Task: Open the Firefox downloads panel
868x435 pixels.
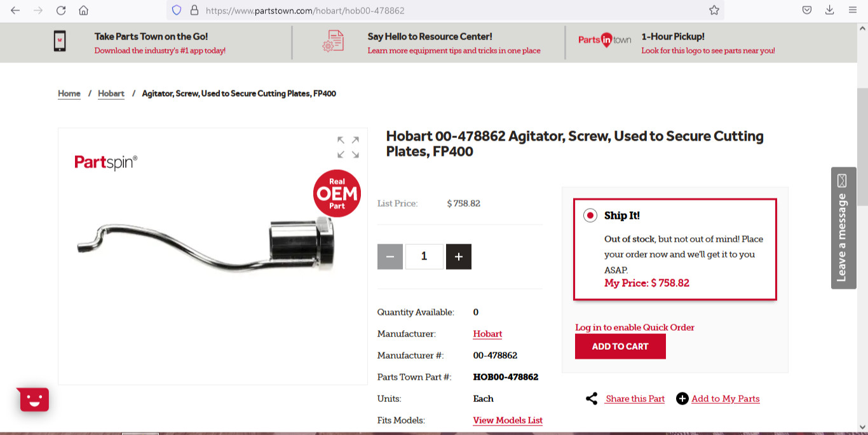Action: click(x=830, y=10)
